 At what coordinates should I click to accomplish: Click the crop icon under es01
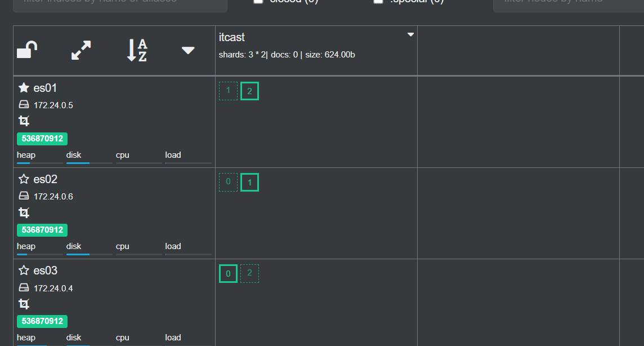click(x=24, y=121)
